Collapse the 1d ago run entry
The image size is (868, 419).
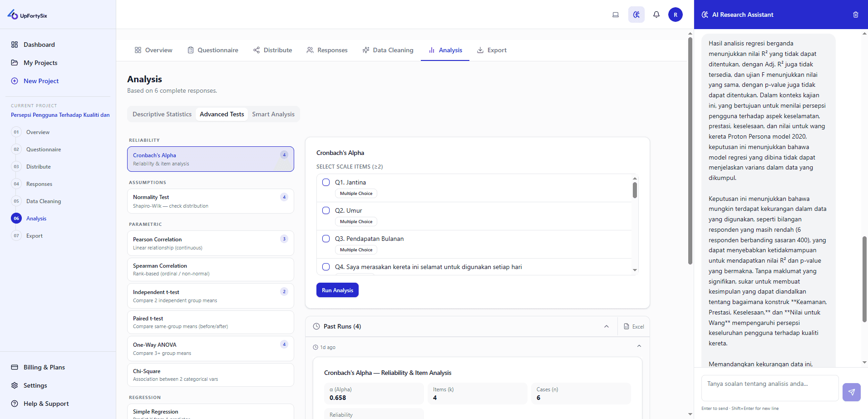639,346
